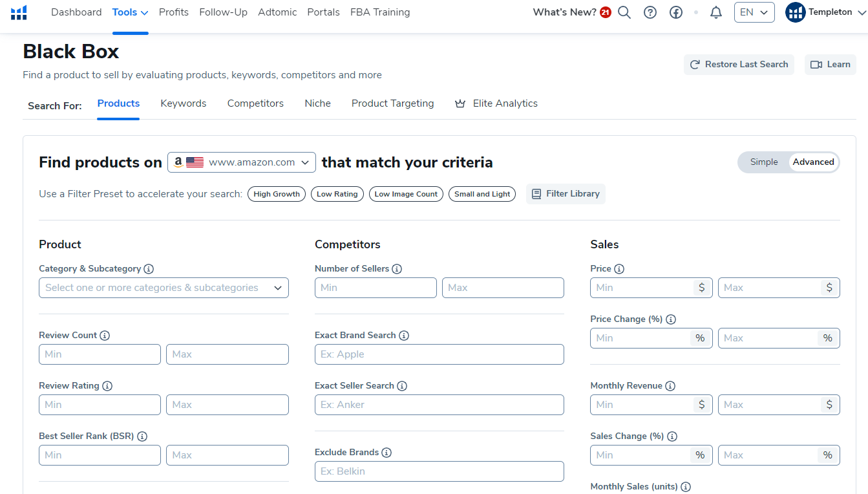Click the info icon beside Price label
The width and height of the screenshot is (868, 494).
tap(619, 269)
